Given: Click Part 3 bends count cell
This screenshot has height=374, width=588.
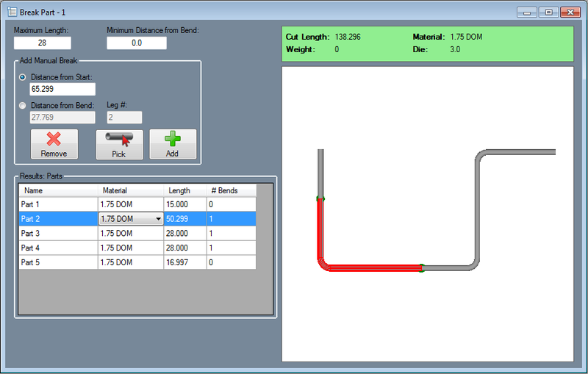Looking at the screenshot, I should click(232, 234).
